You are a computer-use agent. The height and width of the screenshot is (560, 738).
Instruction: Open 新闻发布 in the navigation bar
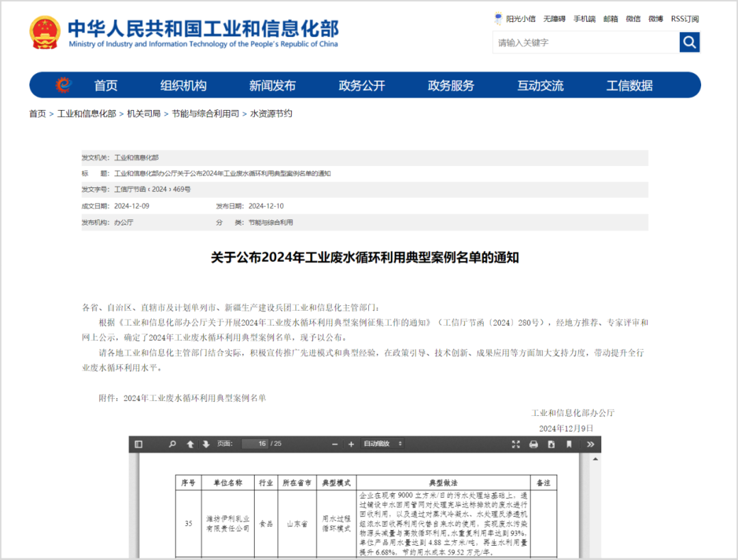click(272, 86)
